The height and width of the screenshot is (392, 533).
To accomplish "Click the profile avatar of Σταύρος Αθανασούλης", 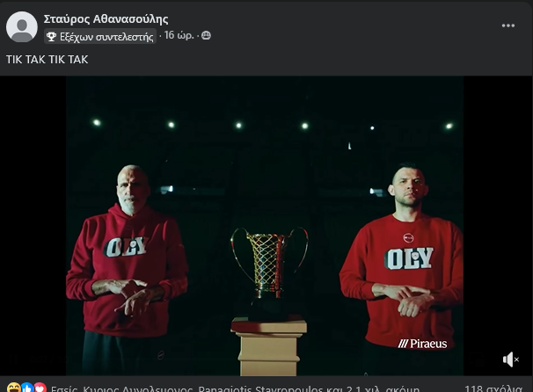I will (22, 27).
